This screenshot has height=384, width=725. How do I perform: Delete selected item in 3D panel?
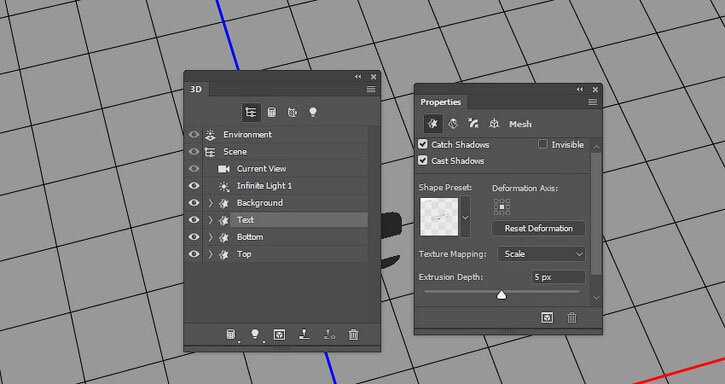point(353,334)
